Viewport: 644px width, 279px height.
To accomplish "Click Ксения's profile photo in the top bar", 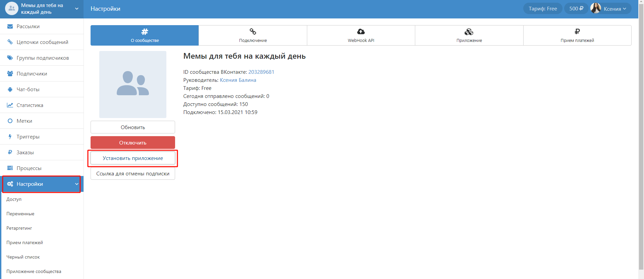I will tap(596, 8).
